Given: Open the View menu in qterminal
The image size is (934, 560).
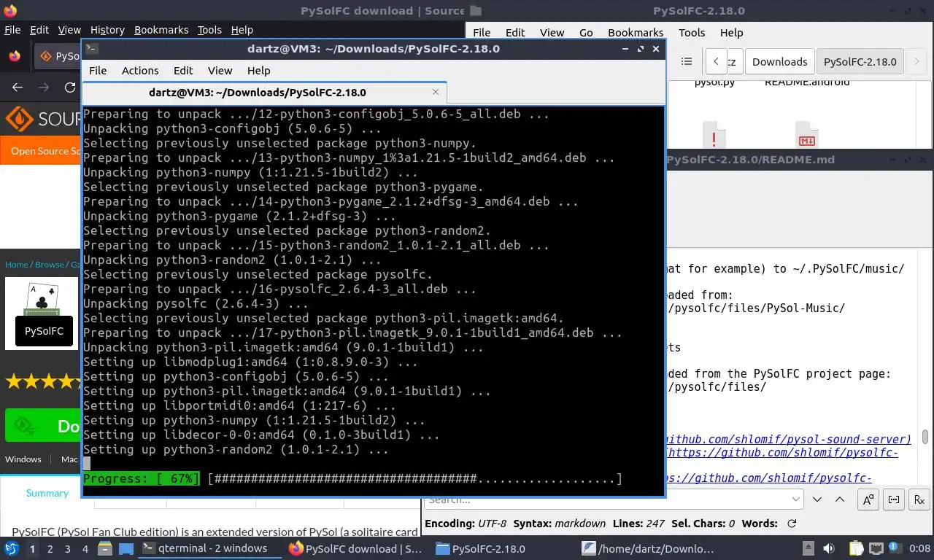Looking at the screenshot, I should point(220,71).
